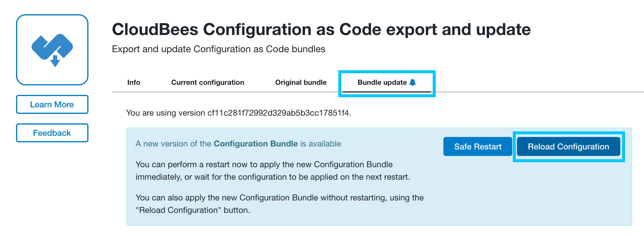Click the Learn More button
The image size is (644, 236).
pos(52,104)
